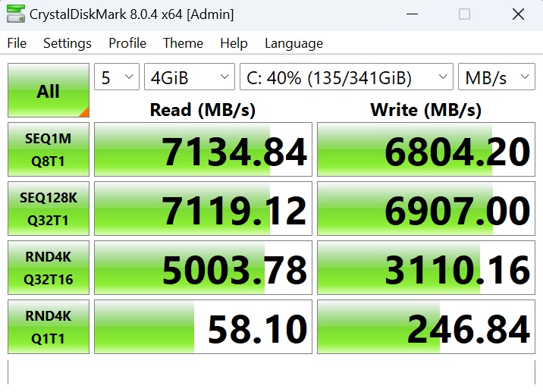The height and width of the screenshot is (392, 543).
Task: Open the Help menu
Action: [x=234, y=43]
